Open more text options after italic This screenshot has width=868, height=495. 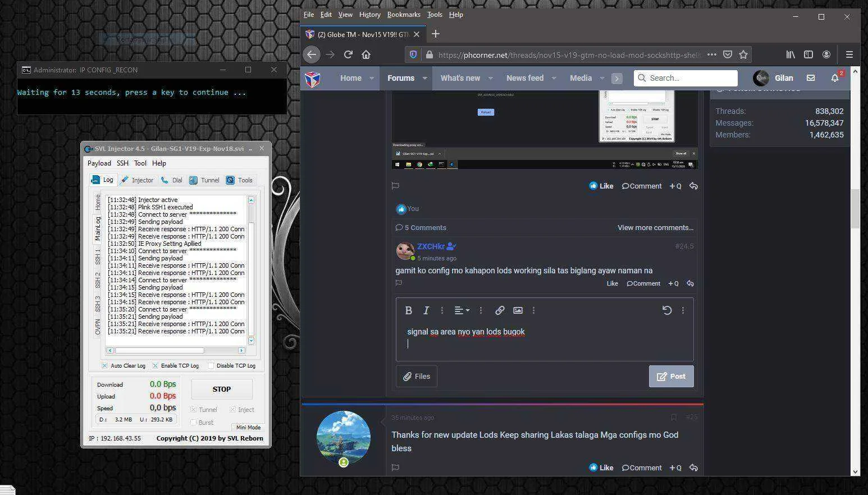click(x=442, y=310)
